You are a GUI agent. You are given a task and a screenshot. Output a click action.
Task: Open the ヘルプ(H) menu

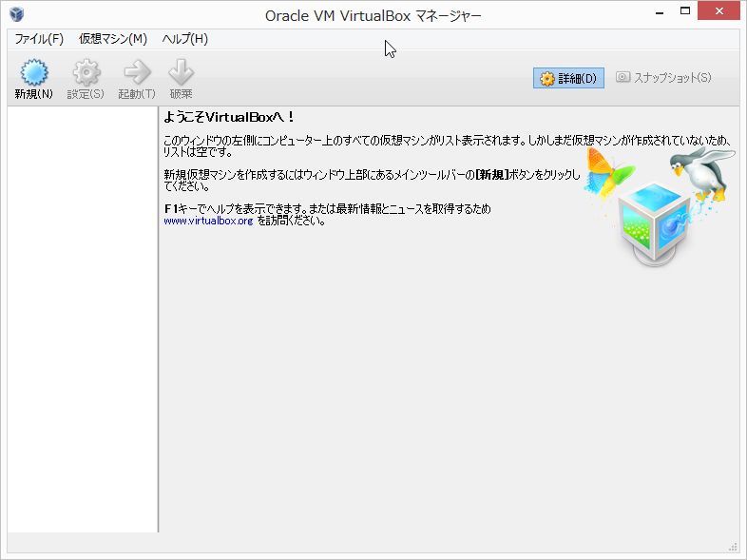(x=184, y=39)
